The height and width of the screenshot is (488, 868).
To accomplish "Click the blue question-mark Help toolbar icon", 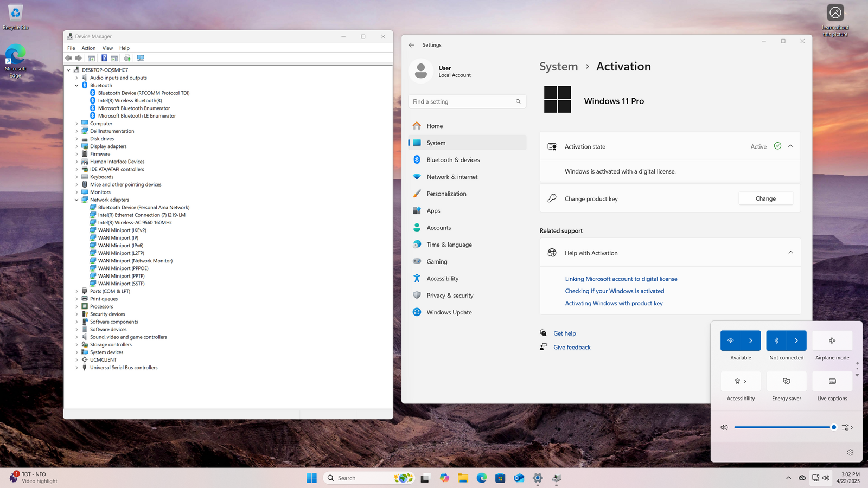I will [104, 58].
